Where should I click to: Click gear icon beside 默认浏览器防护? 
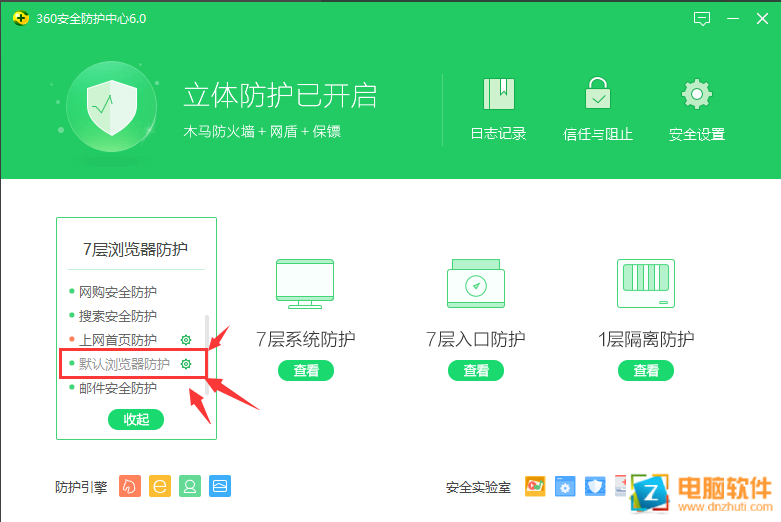point(186,364)
